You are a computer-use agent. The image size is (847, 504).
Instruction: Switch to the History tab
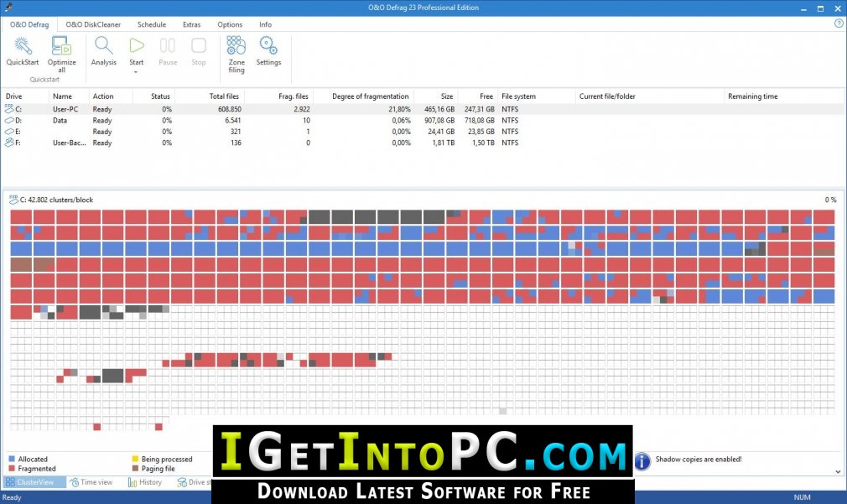pos(145,482)
